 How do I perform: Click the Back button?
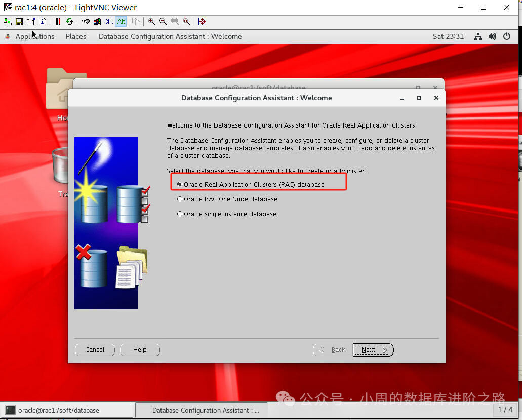coord(333,350)
